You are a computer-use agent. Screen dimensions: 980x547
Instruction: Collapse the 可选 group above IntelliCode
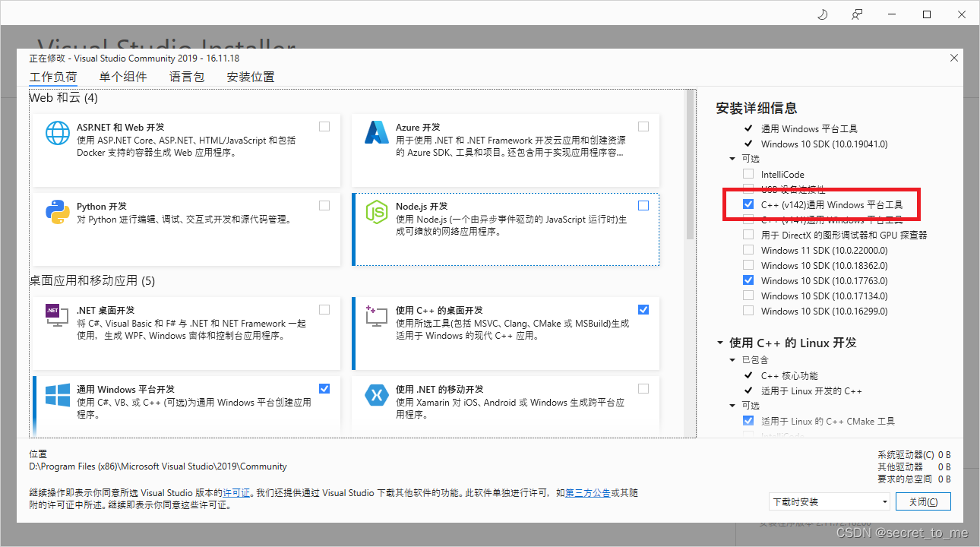click(732, 159)
